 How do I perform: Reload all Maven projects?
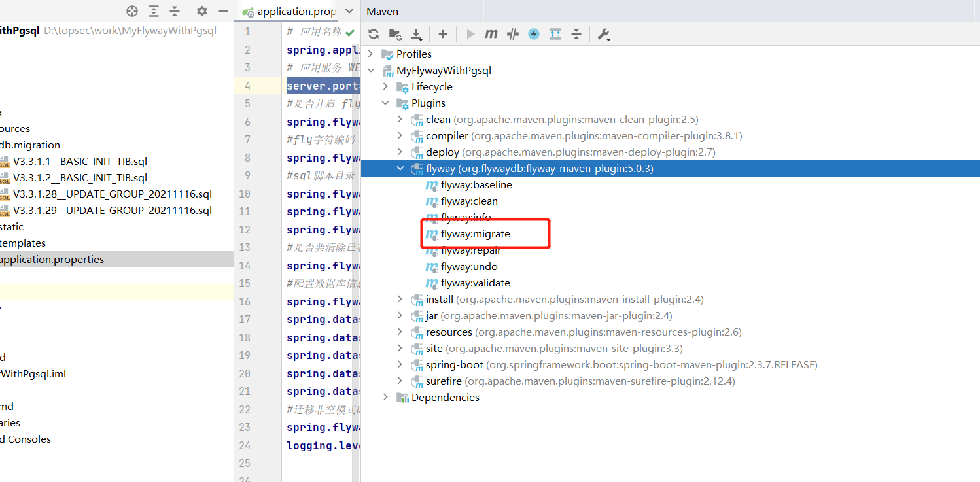[373, 33]
